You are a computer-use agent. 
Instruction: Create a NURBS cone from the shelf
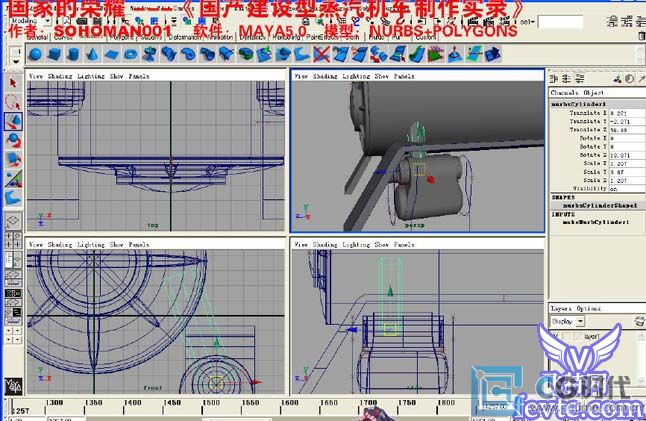[93, 54]
